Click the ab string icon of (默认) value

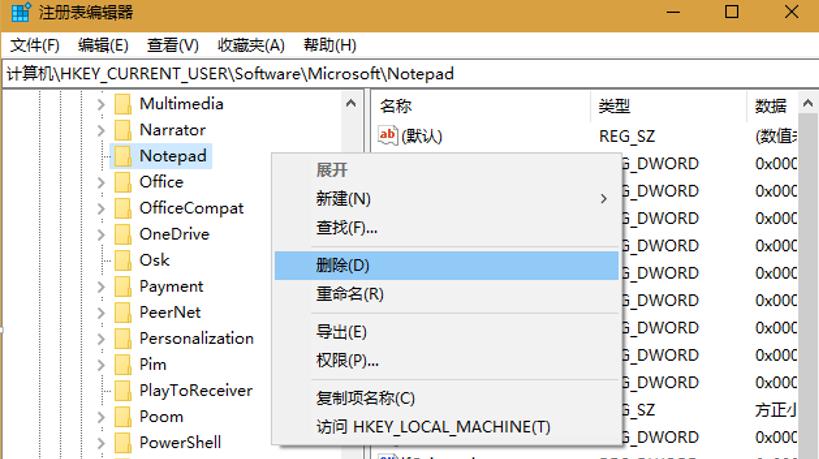pyautogui.click(x=388, y=135)
